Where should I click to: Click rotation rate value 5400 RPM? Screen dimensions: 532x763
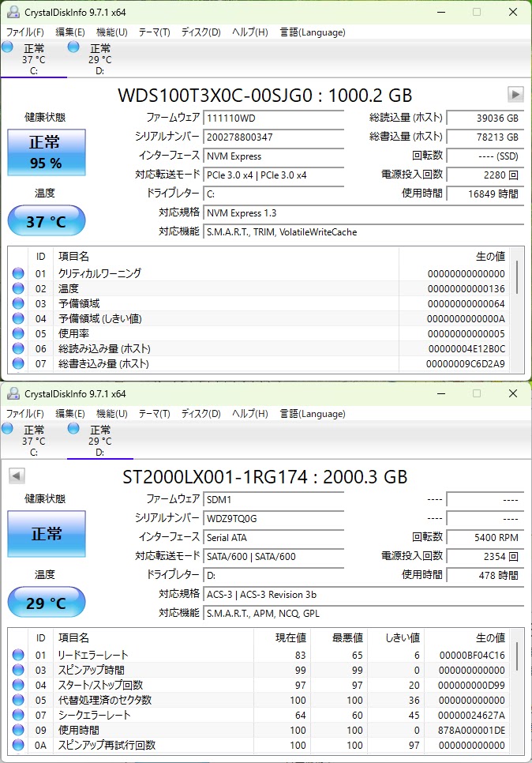pos(485,538)
